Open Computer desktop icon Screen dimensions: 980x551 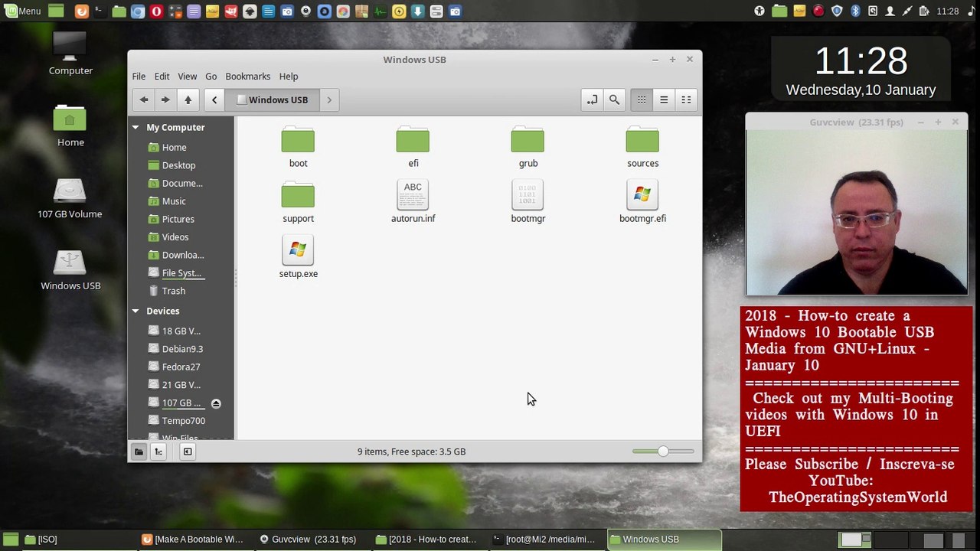[70, 54]
